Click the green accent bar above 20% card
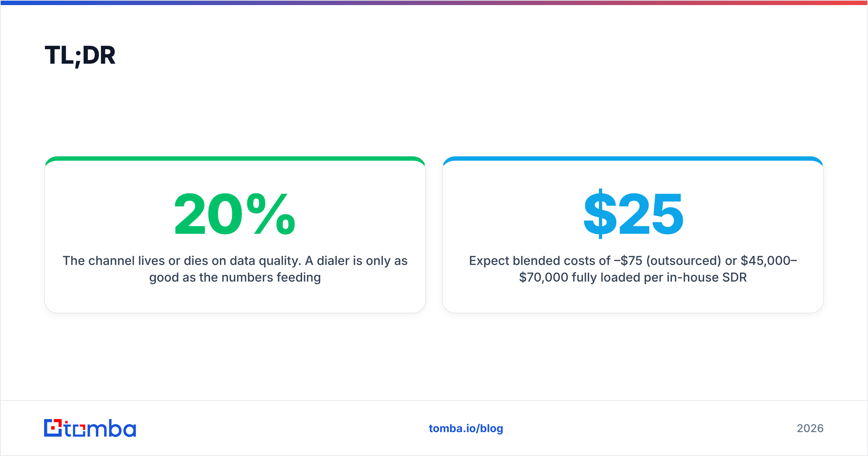Viewport: 868px width, 456px height. (x=235, y=159)
